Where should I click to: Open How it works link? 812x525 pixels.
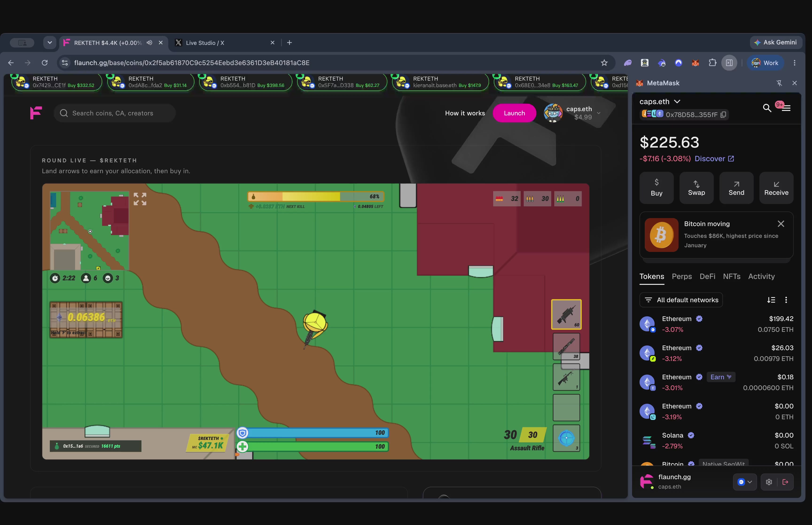465,113
